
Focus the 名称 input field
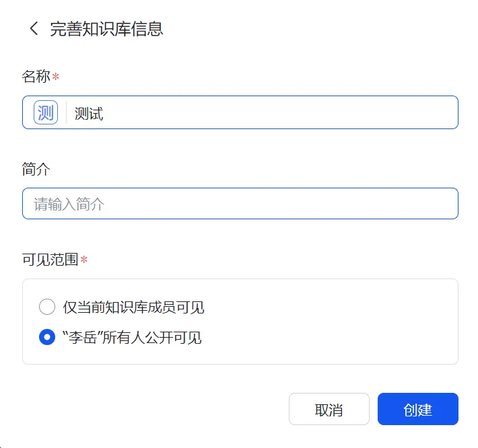pos(269,112)
